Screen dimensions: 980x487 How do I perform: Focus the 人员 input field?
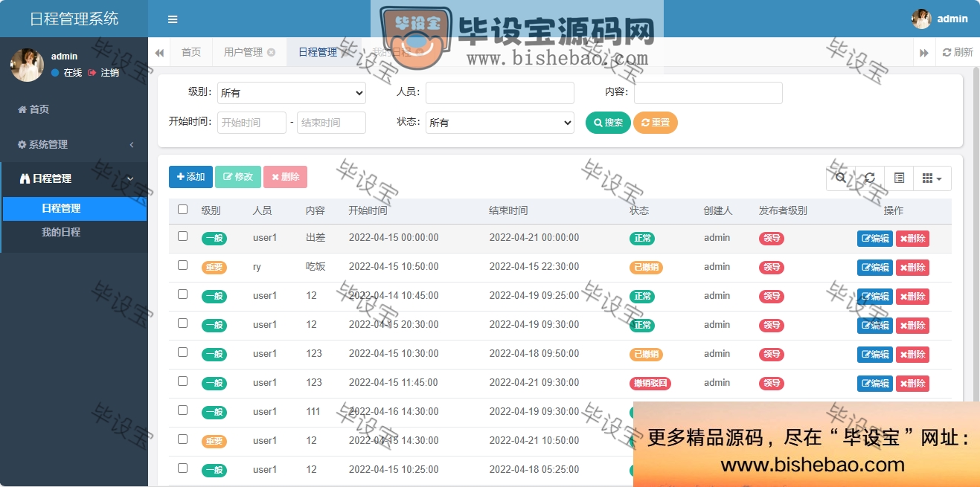point(500,93)
